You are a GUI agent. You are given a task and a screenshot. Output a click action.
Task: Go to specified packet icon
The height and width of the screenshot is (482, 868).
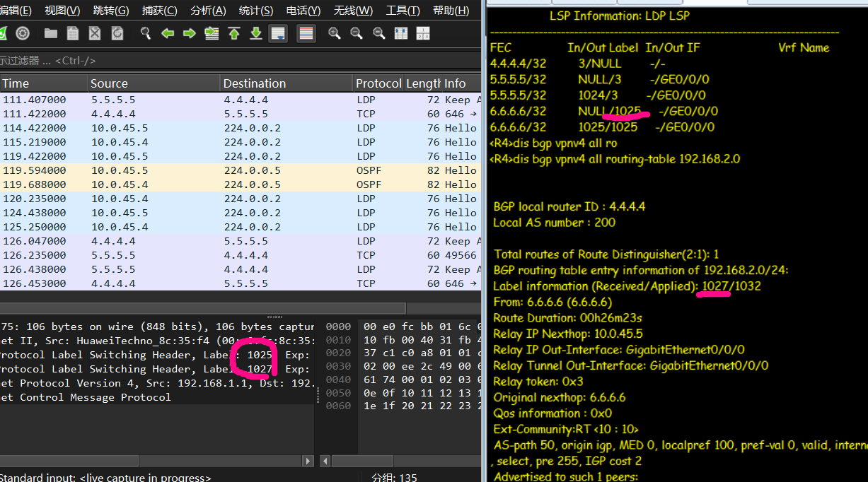coord(212,33)
